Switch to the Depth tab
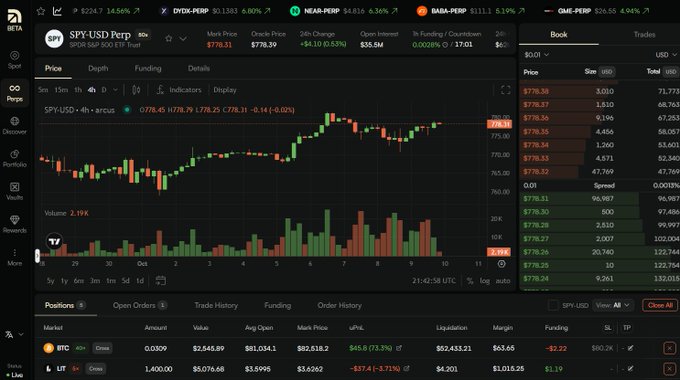Screen dimensions: 680x380 click(98, 68)
